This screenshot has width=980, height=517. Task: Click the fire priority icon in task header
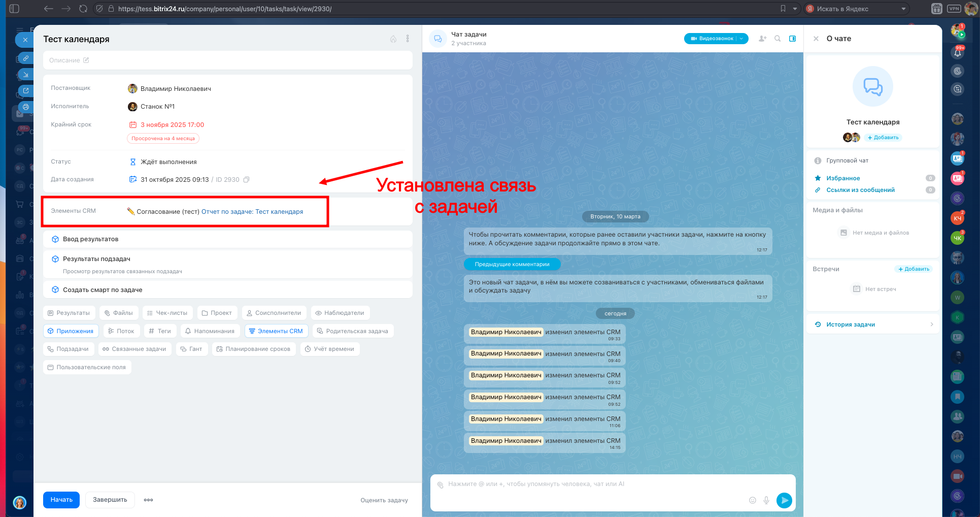click(x=393, y=39)
